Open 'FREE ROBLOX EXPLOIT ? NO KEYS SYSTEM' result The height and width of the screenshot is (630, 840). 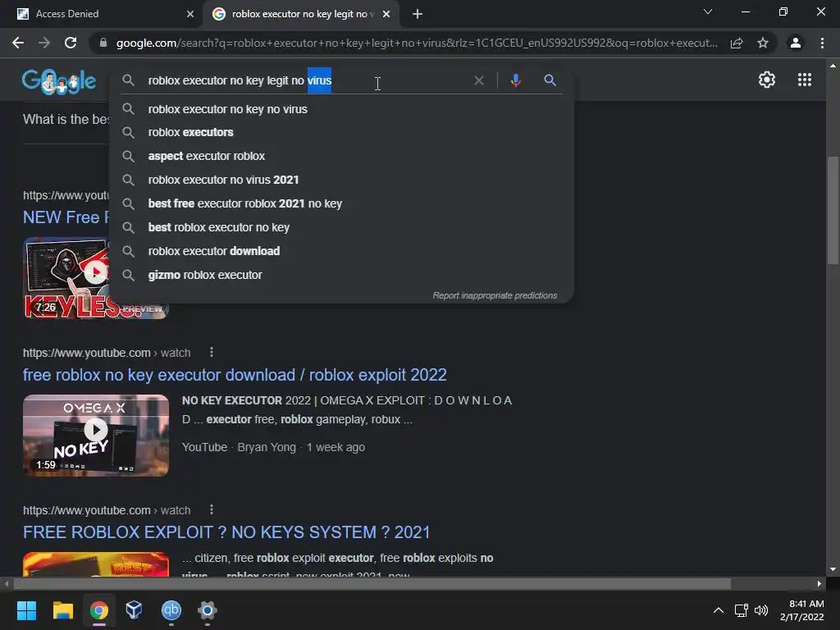226,532
